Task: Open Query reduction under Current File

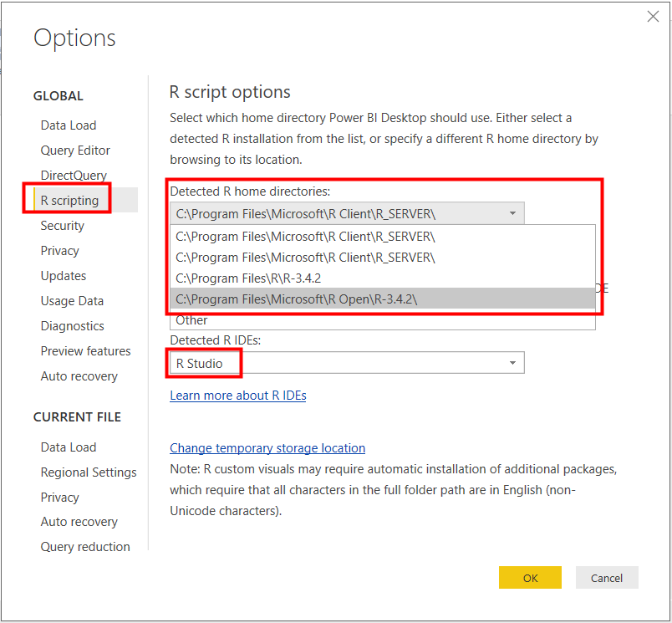Action: click(x=85, y=547)
